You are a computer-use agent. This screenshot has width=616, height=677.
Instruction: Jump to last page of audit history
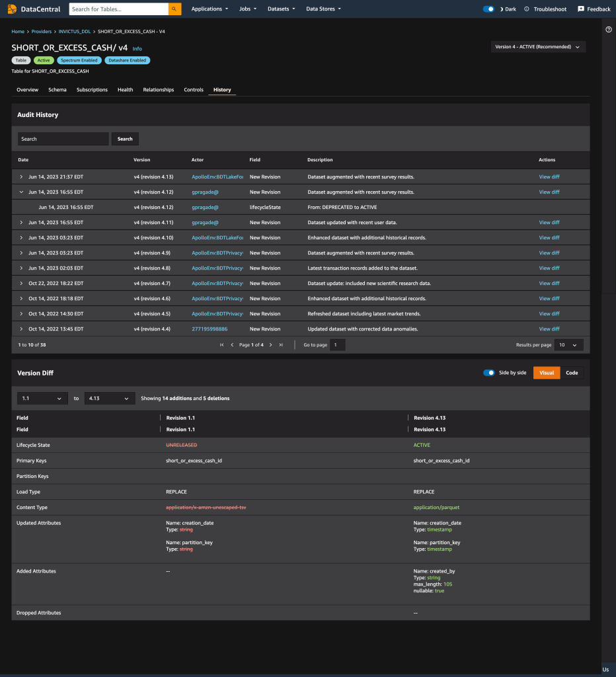click(281, 345)
